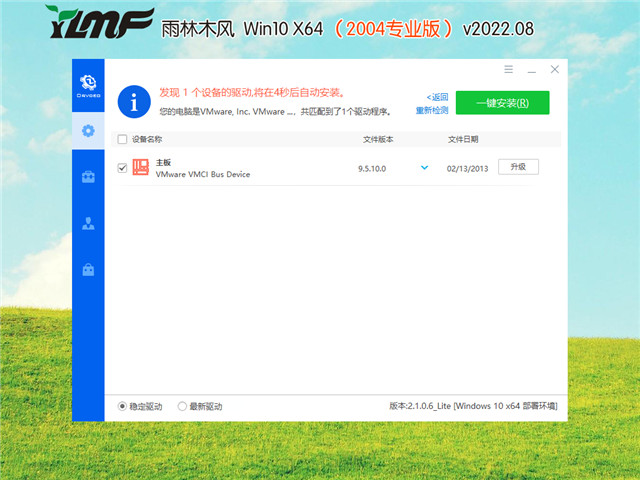Viewport: 640px width, 480px height.
Task: Uncheck the VMware VMCI Bus Device checkbox
Action: pos(122,168)
